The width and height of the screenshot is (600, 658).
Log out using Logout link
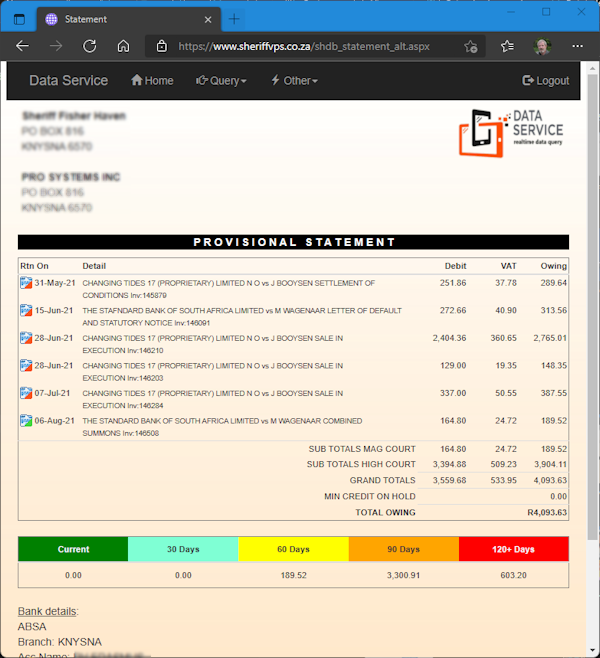coord(545,81)
